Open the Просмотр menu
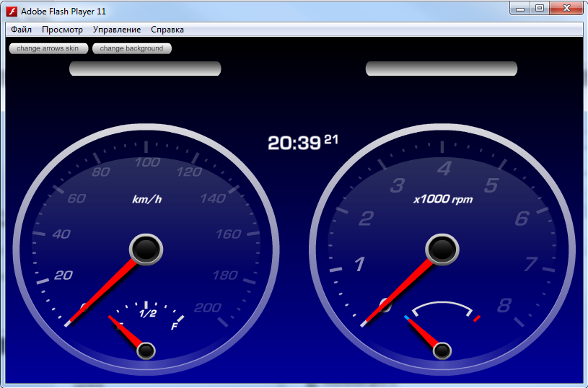The height and width of the screenshot is (388, 588). (x=62, y=30)
